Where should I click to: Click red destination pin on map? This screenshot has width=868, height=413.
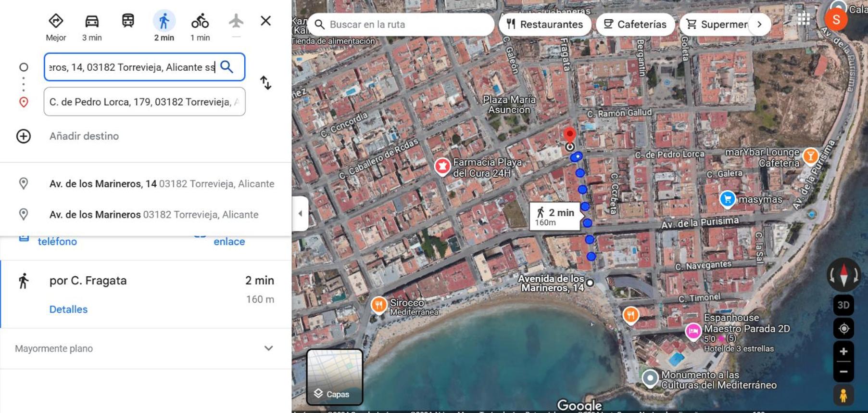tap(569, 135)
